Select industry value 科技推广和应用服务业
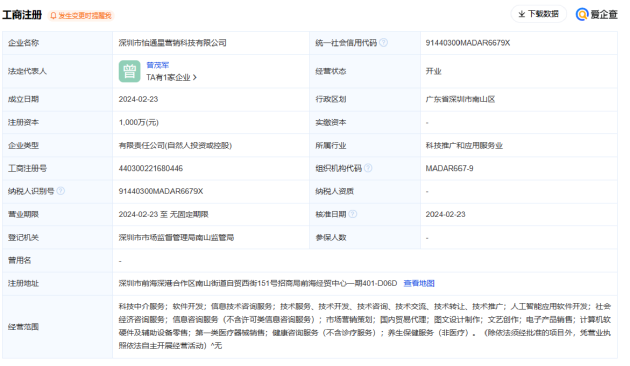 coord(464,145)
